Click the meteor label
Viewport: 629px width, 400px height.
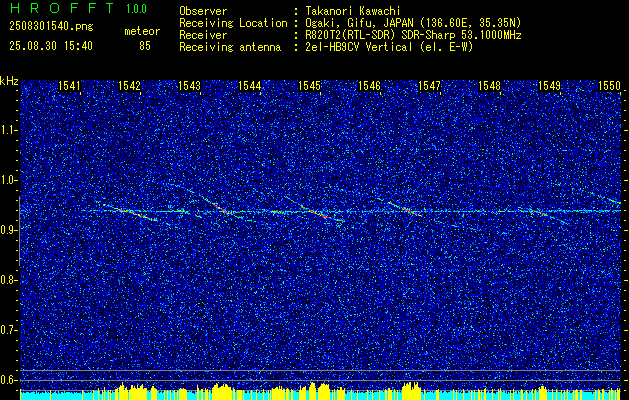(142, 31)
